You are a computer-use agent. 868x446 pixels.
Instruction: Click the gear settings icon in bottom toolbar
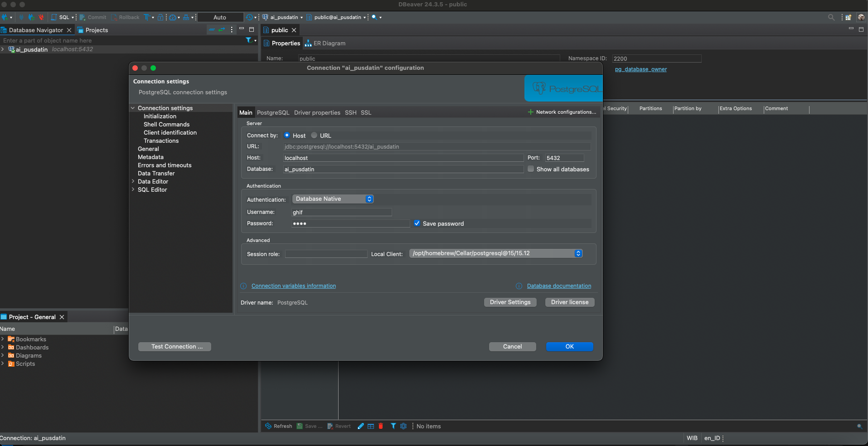tap(403, 426)
